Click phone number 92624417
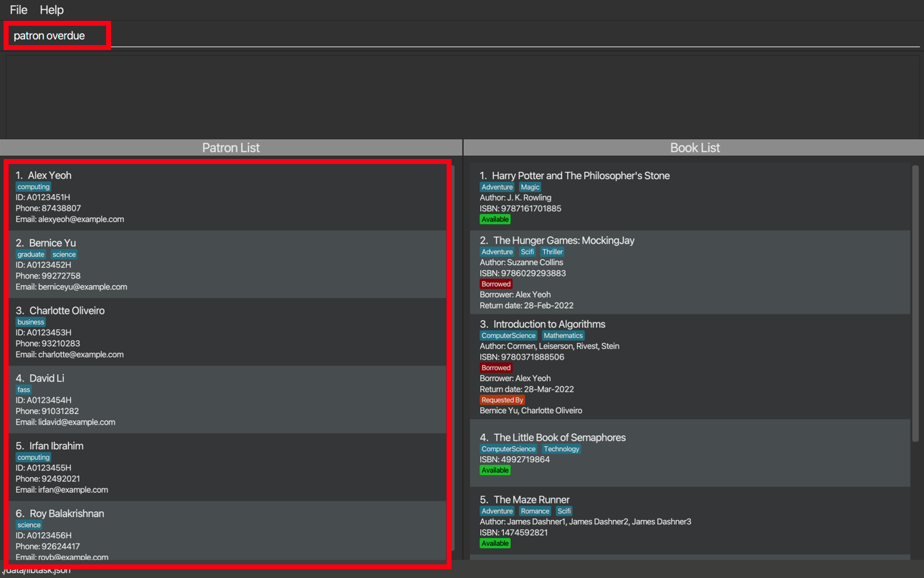 (48, 546)
